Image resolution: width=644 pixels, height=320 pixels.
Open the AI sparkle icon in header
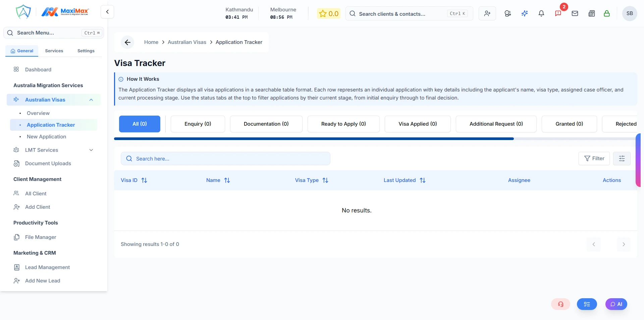(x=524, y=13)
